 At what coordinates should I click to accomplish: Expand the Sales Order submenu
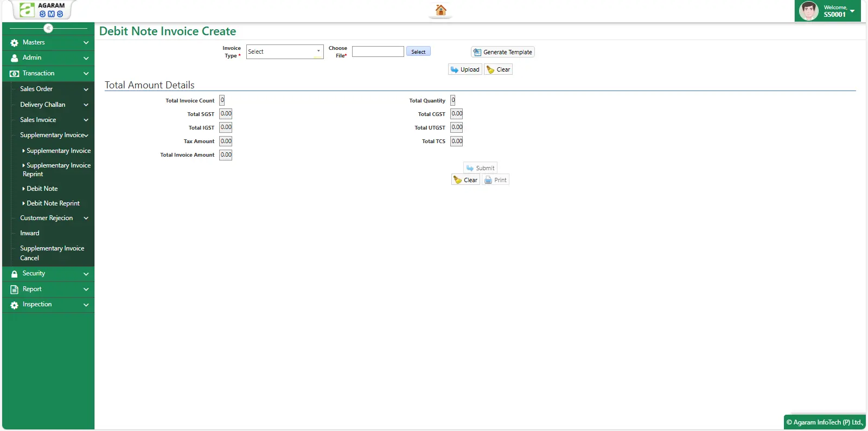pos(86,89)
